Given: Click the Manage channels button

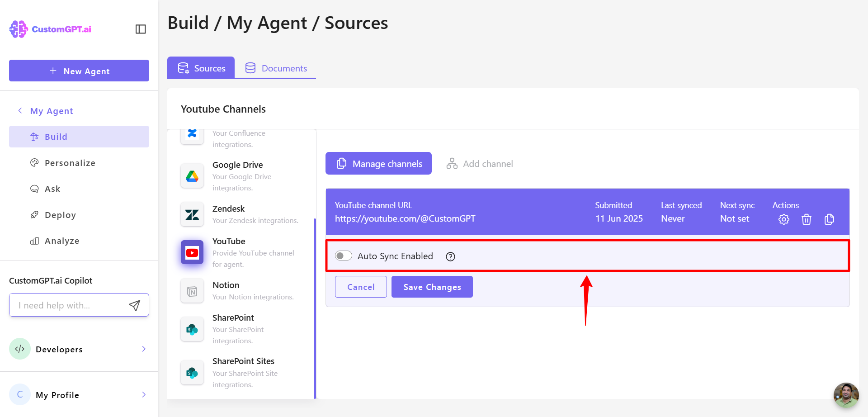Looking at the screenshot, I should [378, 163].
